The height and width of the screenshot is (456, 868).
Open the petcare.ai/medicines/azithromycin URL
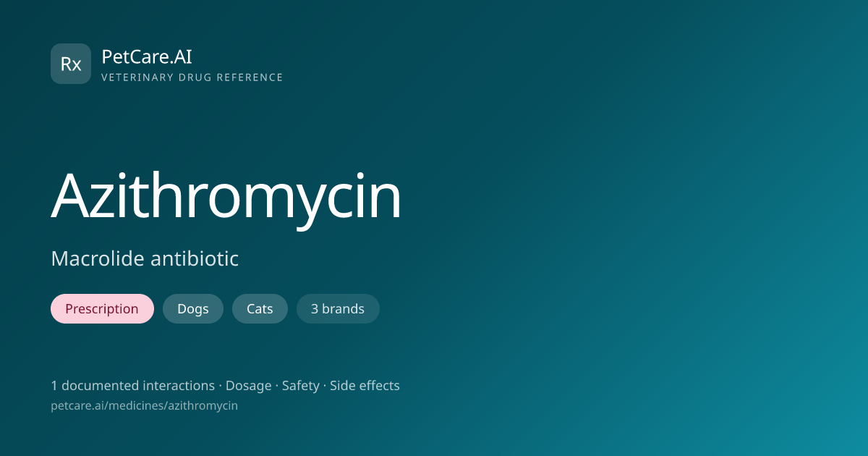[x=144, y=406]
